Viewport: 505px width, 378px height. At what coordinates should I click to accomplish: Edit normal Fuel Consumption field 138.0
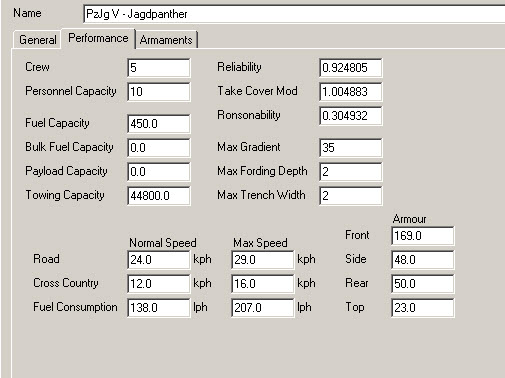pos(159,308)
